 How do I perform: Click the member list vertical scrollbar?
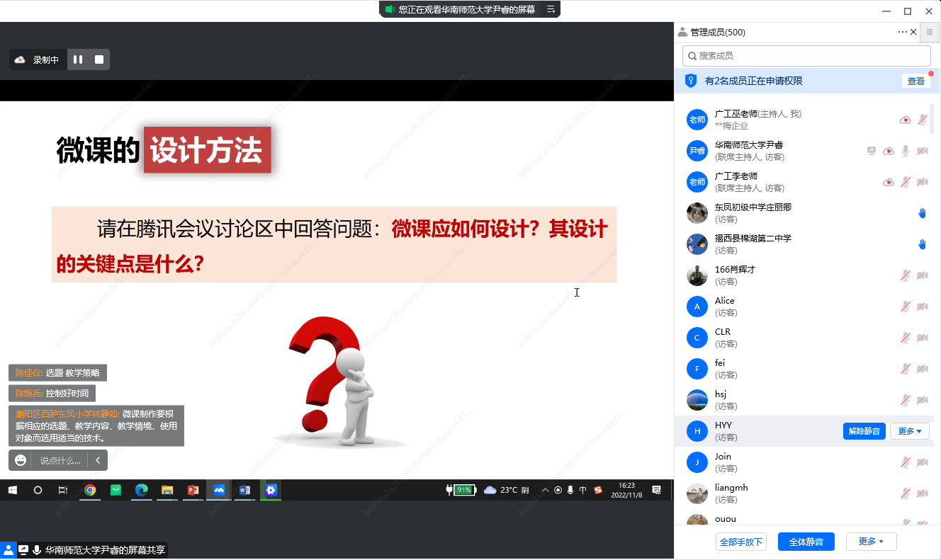[x=931, y=119]
